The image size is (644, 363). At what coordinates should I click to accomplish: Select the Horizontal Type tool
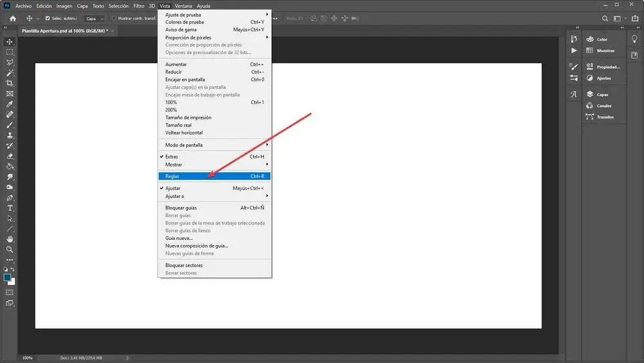point(10,208)
